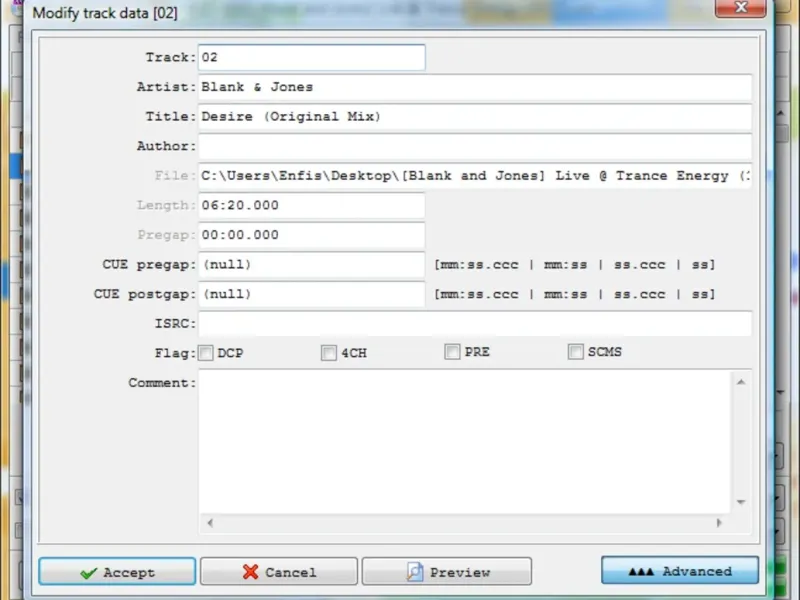Click the Pregap field 00:00.000
The height and width of the screenshot is (600, 800).
click(x=311, y=235)
